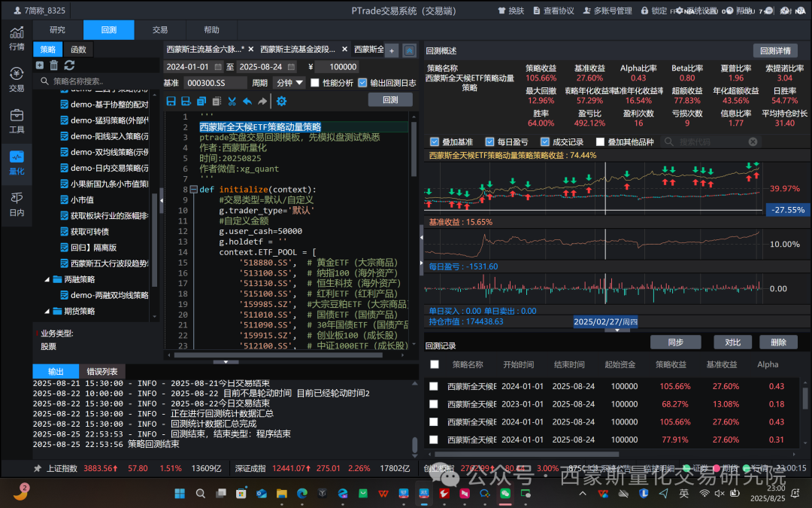Open the 工具 briefcase sidebar section
This screenshot has height=508, width=812.
[x=17, y=120]
